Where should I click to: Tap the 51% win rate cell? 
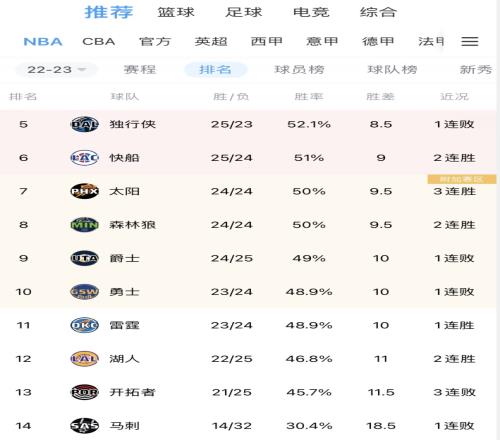pos(309,158)
